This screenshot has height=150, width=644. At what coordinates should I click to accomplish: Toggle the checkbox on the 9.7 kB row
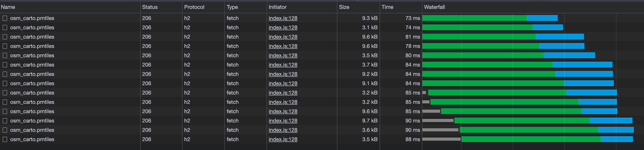tap(5, 120)
